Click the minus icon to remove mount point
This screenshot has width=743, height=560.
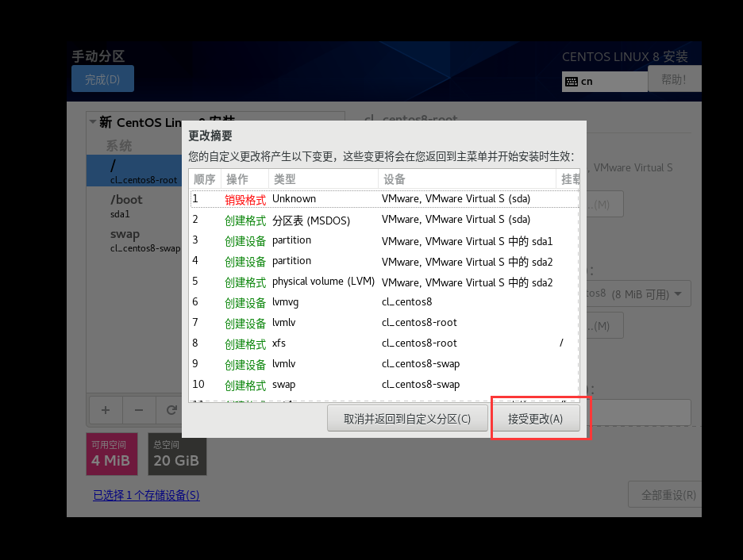click(x=139, y=410)
